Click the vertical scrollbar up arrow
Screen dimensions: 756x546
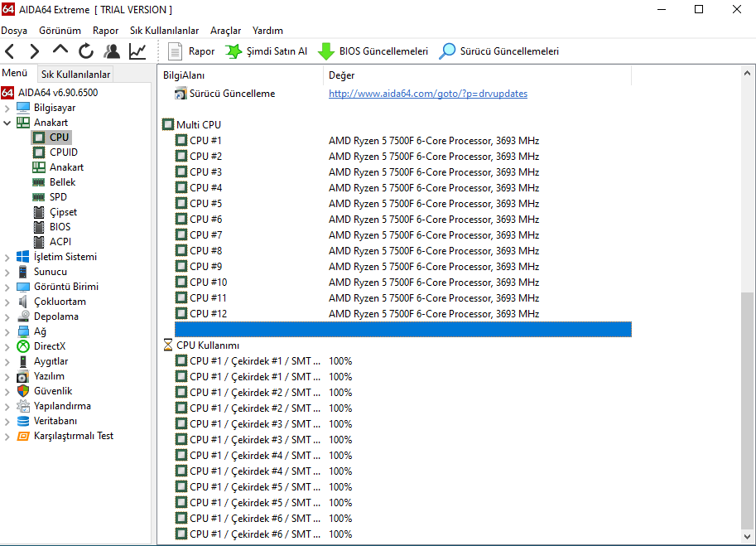pyautogui.click(x=747, y=73)
